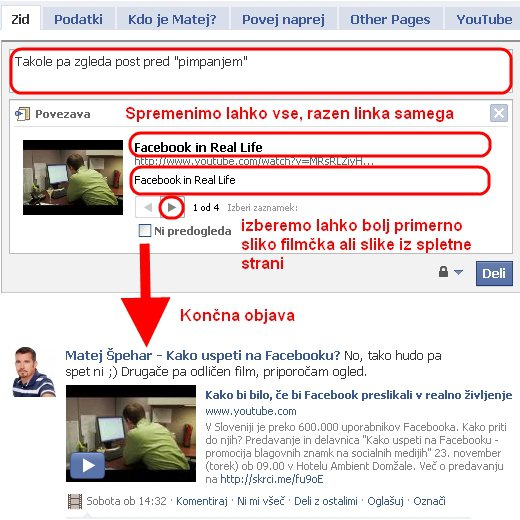Click the Povezava link attachment icon
Viewport: 520px width, 520px height.
22,114
